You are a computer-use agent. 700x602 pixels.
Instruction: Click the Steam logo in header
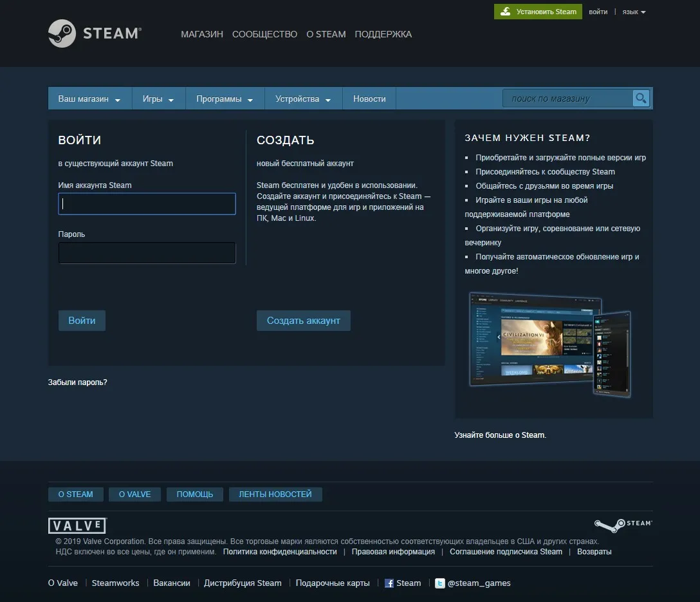[x=95, y=33]
